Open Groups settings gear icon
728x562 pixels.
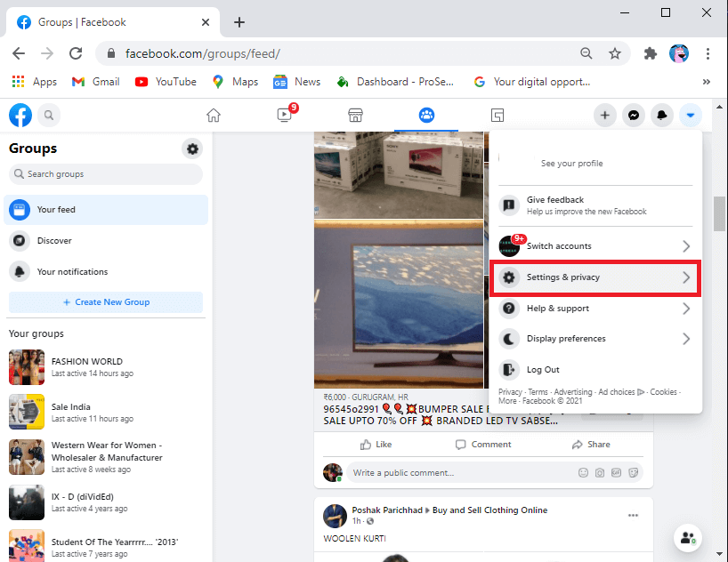click(192, 149)
